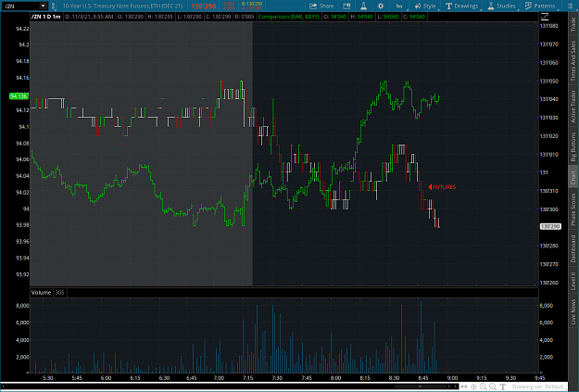Switch to Times And Sales tab
579x392 pixels.
tap(573, 61)
